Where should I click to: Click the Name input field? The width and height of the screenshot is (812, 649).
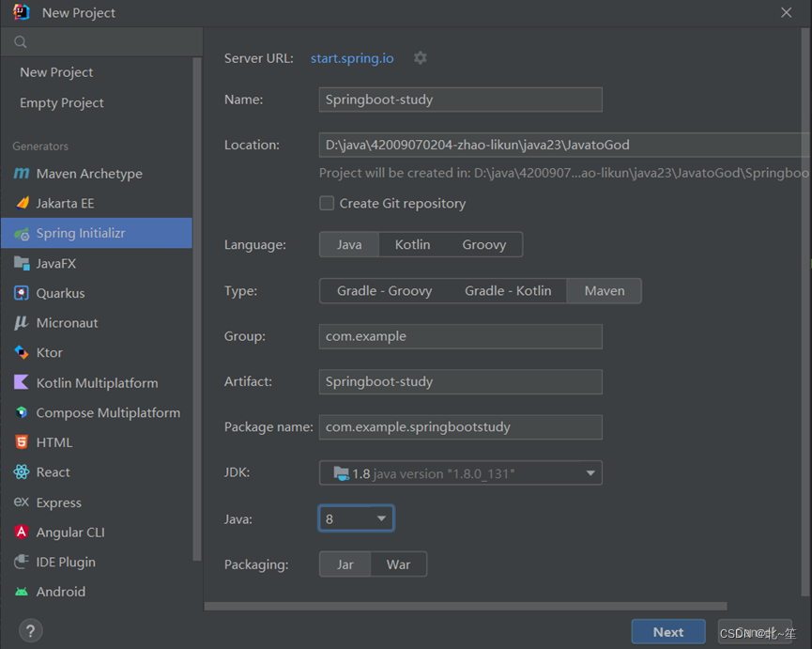tap(460, 100)
